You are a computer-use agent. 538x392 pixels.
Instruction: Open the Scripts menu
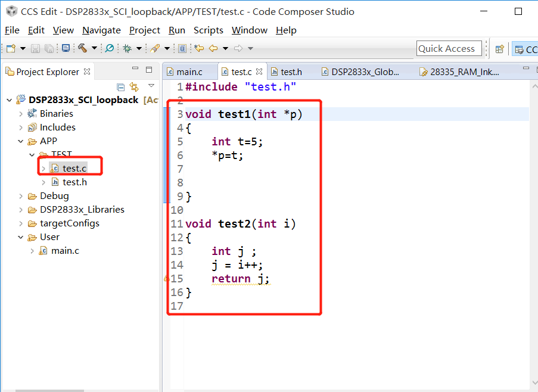209,30
